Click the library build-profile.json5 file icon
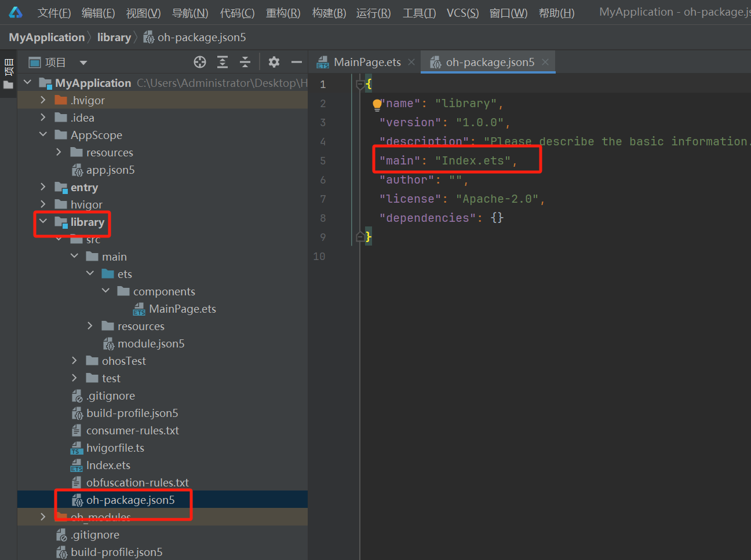 (x=77, y=413)
